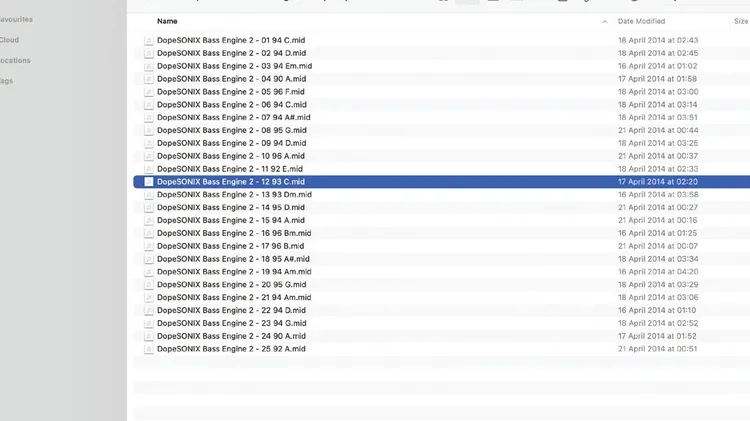750x421 pixels.
Task: Click date '17 April 2014 at 02:20' in selected row
Action: [658, 182]
